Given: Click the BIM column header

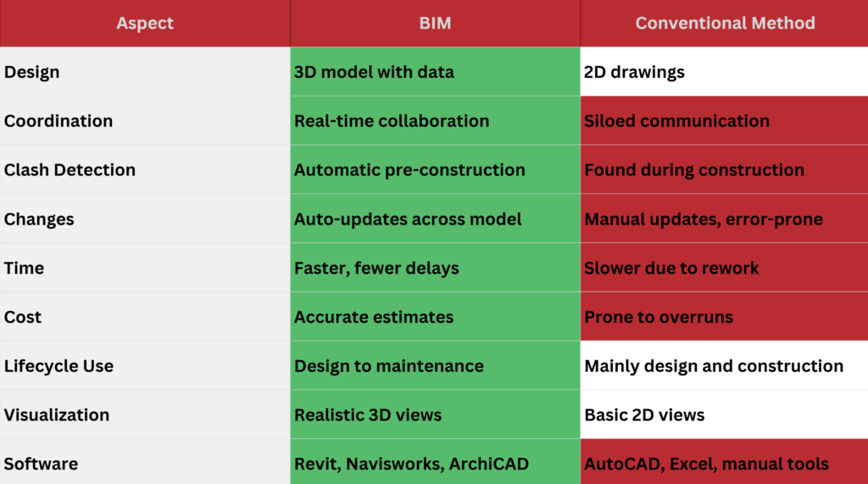Looking at the screenshot, I should point(435,24).
